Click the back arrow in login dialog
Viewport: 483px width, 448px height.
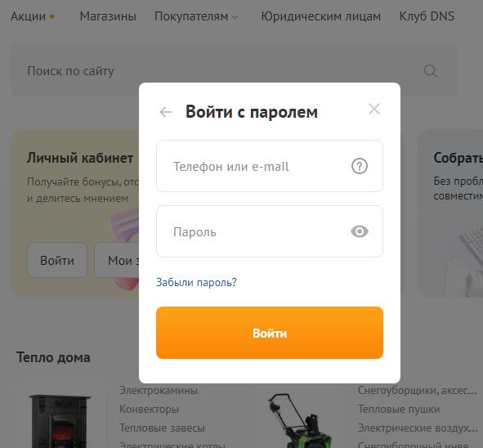coord(166,112)
